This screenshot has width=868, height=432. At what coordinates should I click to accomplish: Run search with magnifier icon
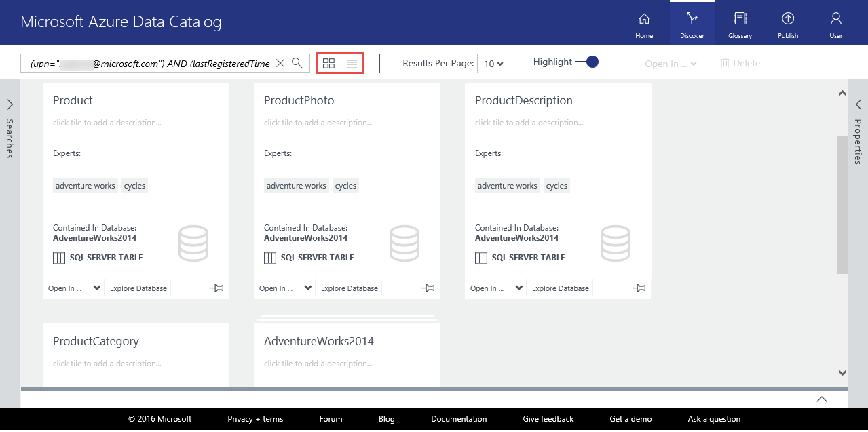(297, 63)
